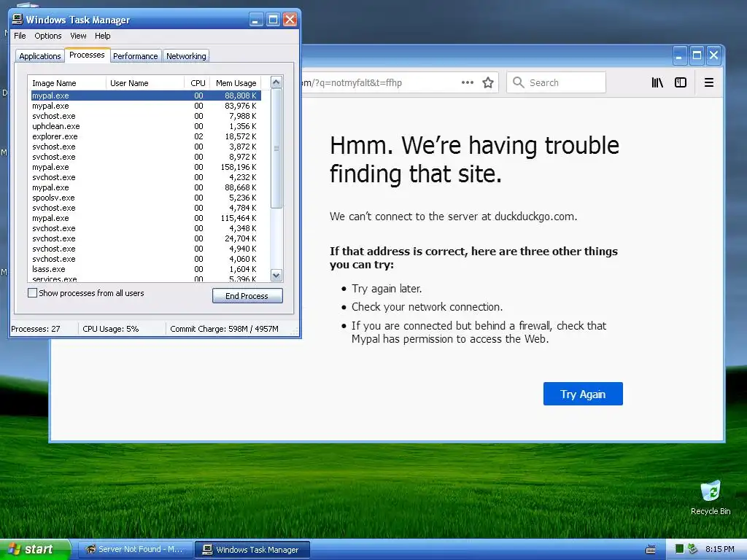Select the explorer.exe process row
Viewport: 747px width, 560px height.
(x=146, y=136)
